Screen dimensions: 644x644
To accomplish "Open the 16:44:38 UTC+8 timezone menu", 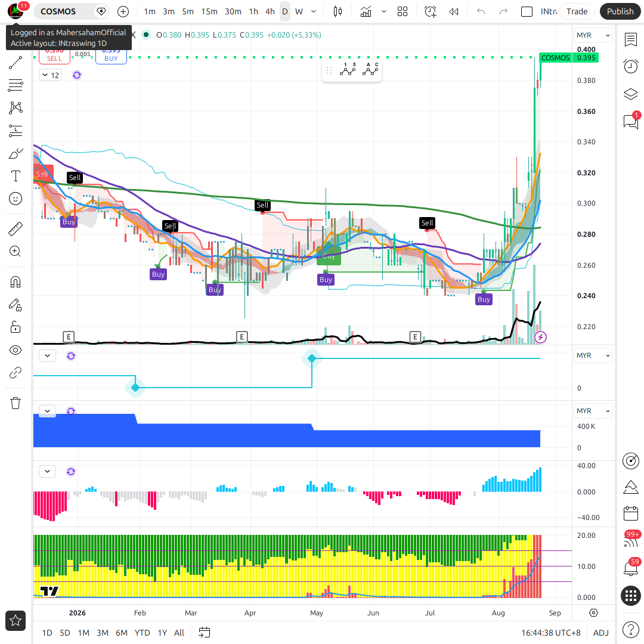I will pos(551,633).
